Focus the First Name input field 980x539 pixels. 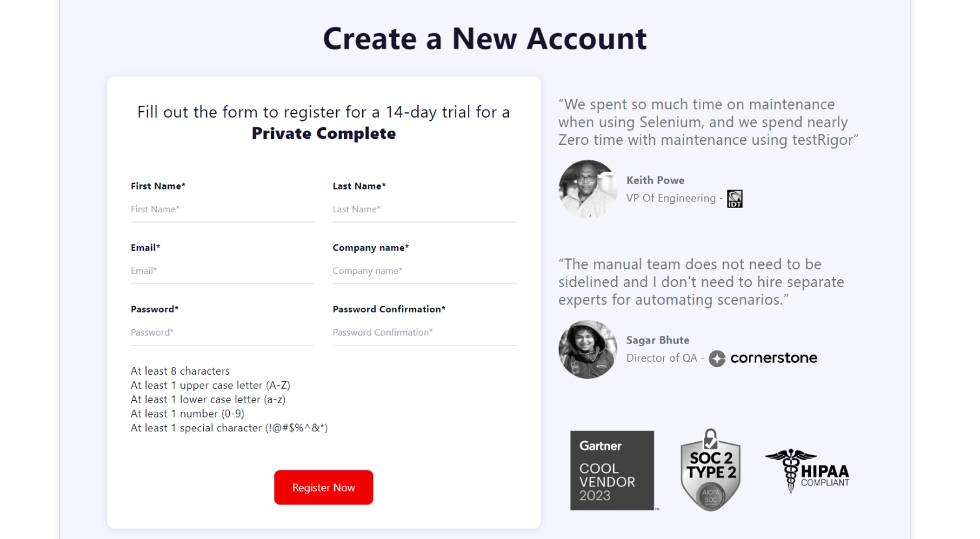click(223, 209)
